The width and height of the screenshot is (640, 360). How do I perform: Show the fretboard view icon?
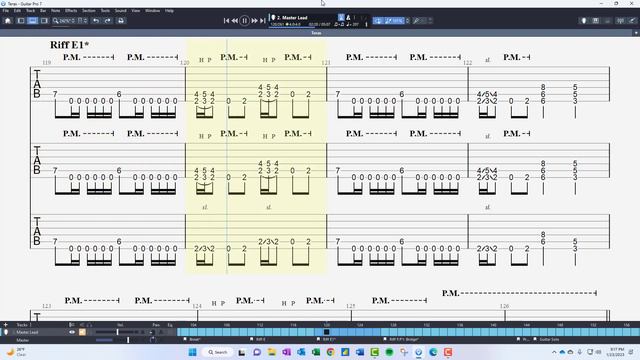point(596,20)
